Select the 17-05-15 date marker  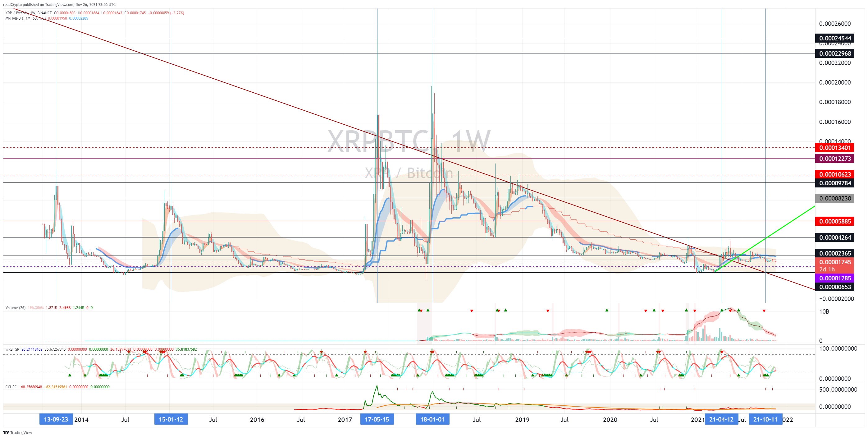377,419
